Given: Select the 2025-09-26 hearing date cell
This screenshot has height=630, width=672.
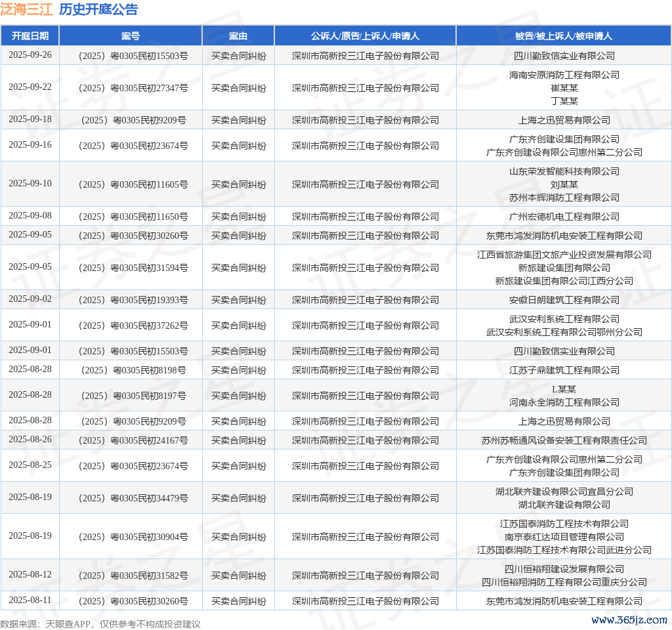Looking at the screenshot, I should coord(30,55).
